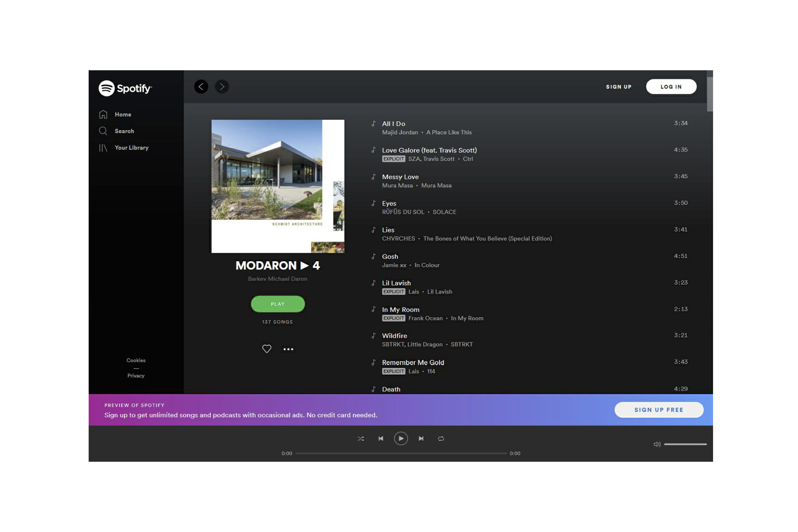Open Search in sidebar

[124, 131]
